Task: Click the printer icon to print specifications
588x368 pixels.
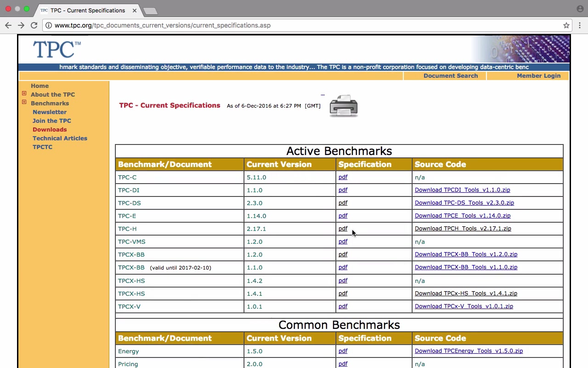Action: [344, 106]
